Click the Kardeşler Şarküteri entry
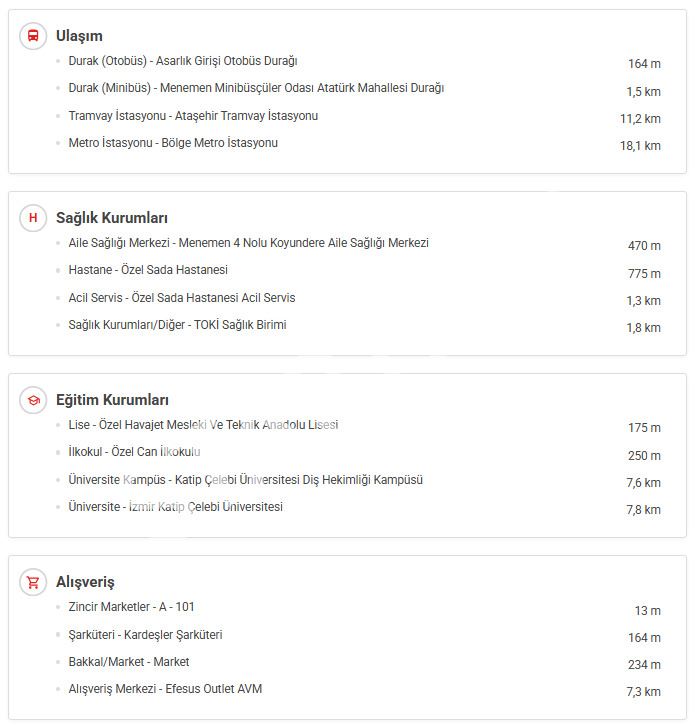Viewport: 696px width, 726px height. tap(145, 635)
